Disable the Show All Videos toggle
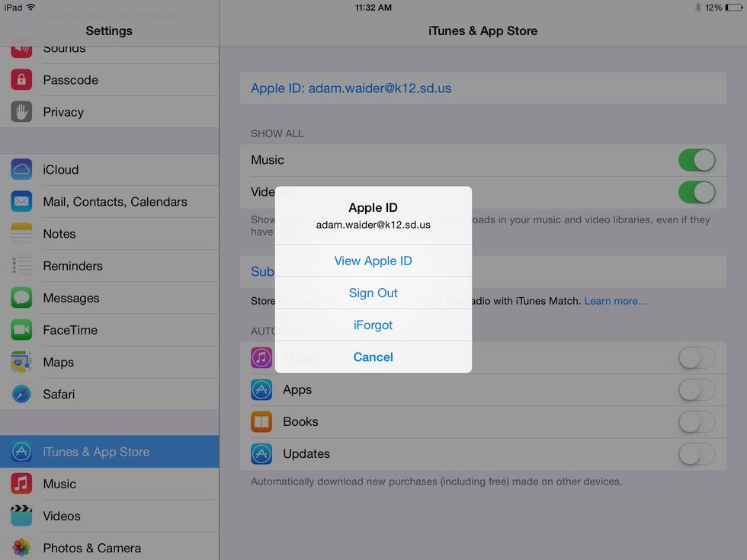The image size is (747, 560). tap(697, 192)
